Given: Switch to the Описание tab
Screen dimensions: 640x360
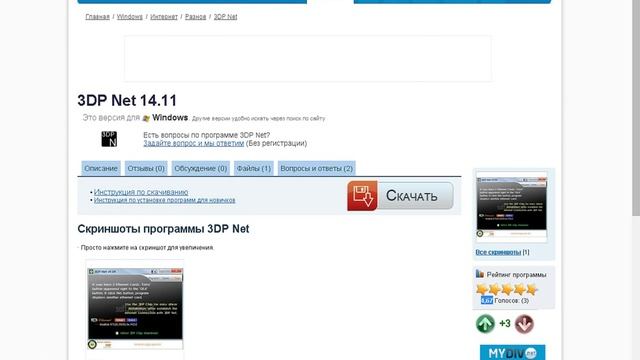Looking at the screenshot, I should 101,168.
